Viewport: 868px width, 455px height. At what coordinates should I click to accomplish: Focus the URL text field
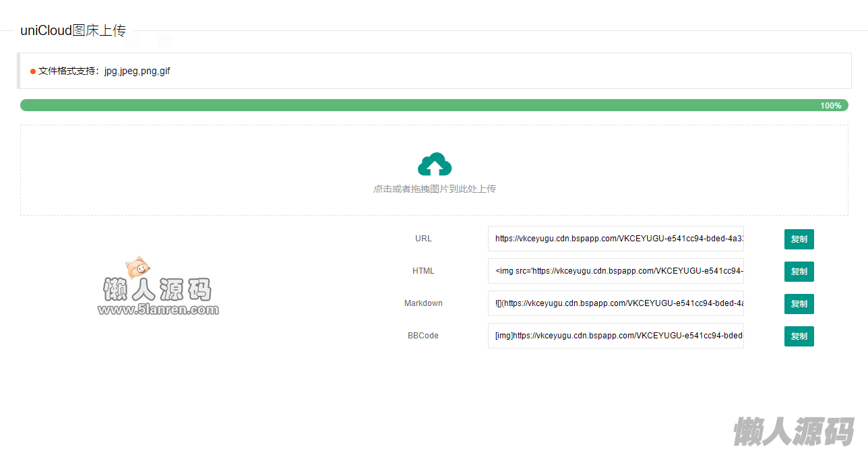615,239
